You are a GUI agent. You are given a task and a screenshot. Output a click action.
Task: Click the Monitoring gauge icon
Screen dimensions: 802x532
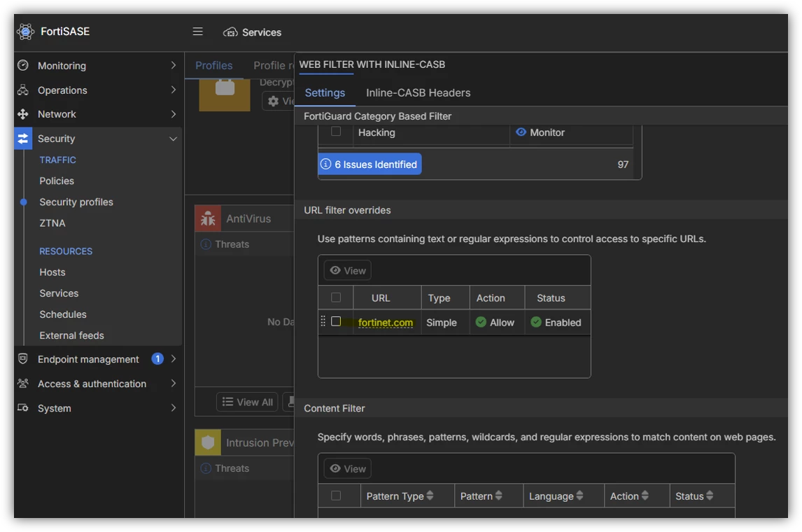(x=23, y=66)
